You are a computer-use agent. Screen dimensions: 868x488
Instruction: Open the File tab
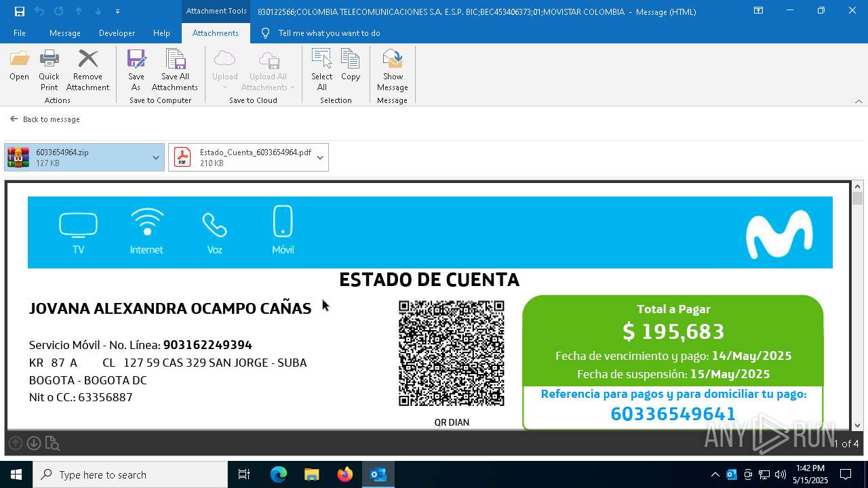(20, 33)
